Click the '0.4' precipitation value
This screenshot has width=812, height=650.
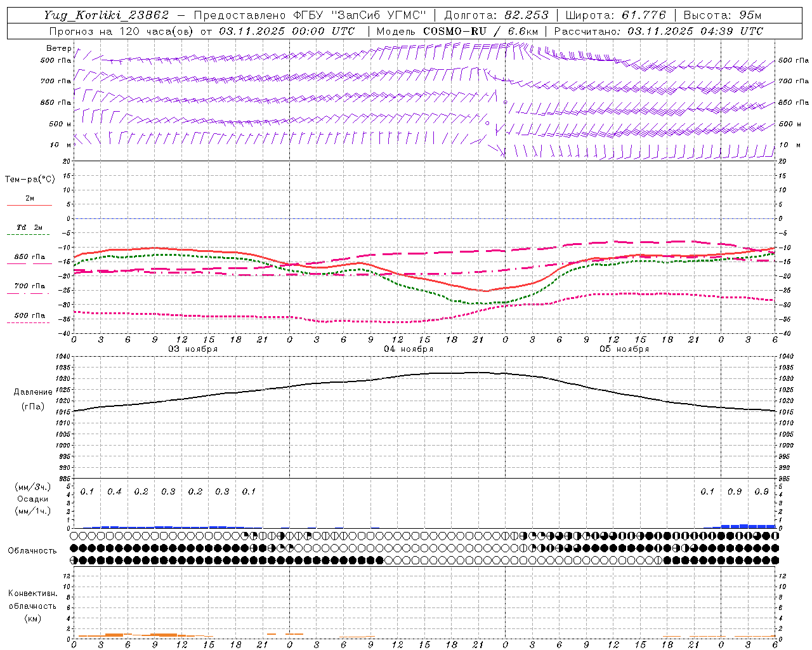[114, 492]
